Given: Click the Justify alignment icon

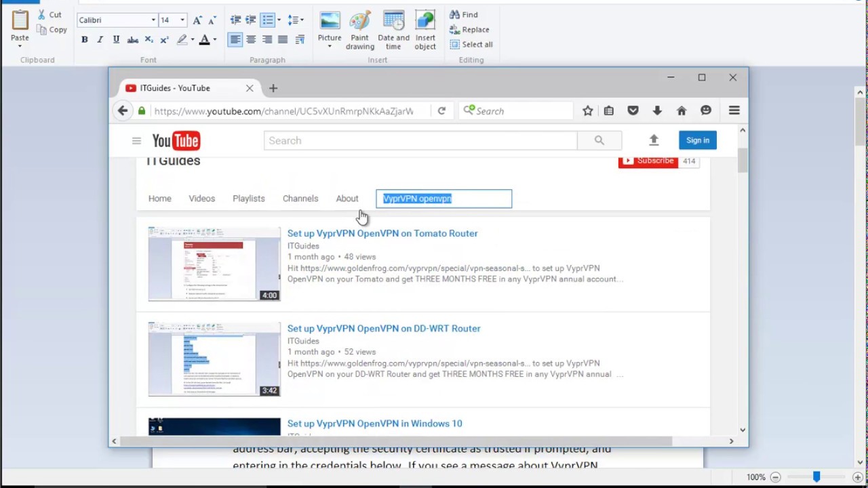Looking at the screenshot, I should (283, 40).
